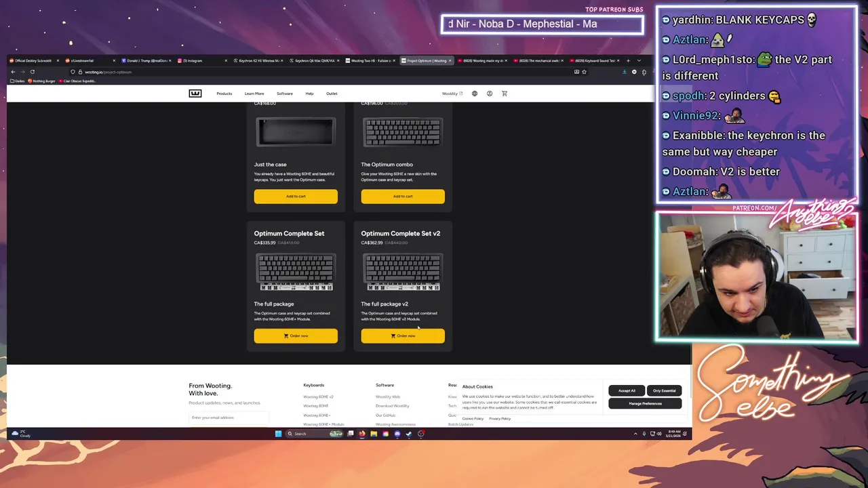The height and width of the screenshot is (488, 868).
Task: Open the volume icon in system tray
Action: [x=660, y=434]
